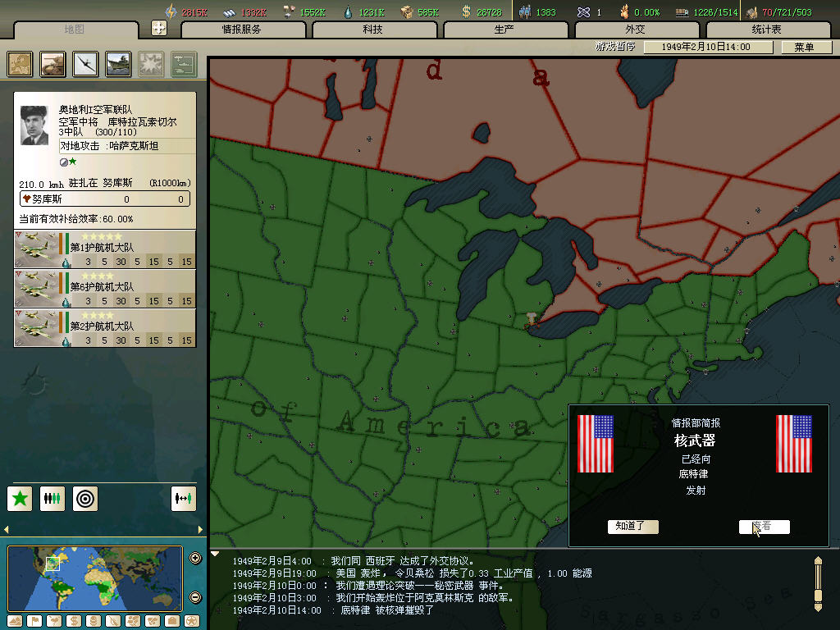
Task: Click the energy lightning resource icon
Action: [x=171, y=11]
